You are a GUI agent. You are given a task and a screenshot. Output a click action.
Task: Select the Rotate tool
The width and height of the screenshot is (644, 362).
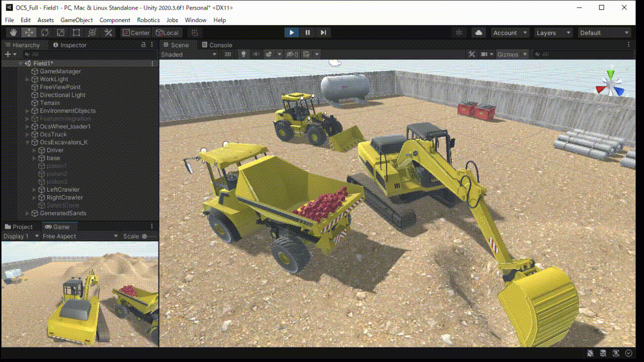coord(45,32)
